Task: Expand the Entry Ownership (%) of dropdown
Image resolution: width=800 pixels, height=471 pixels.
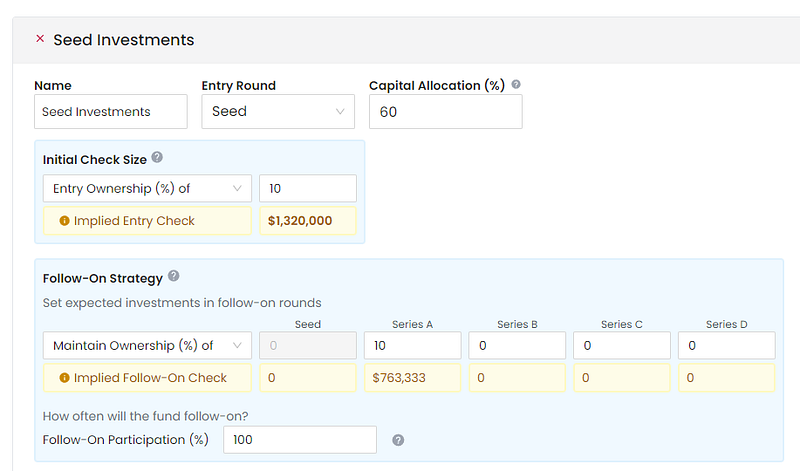Action: click(147, 188)
